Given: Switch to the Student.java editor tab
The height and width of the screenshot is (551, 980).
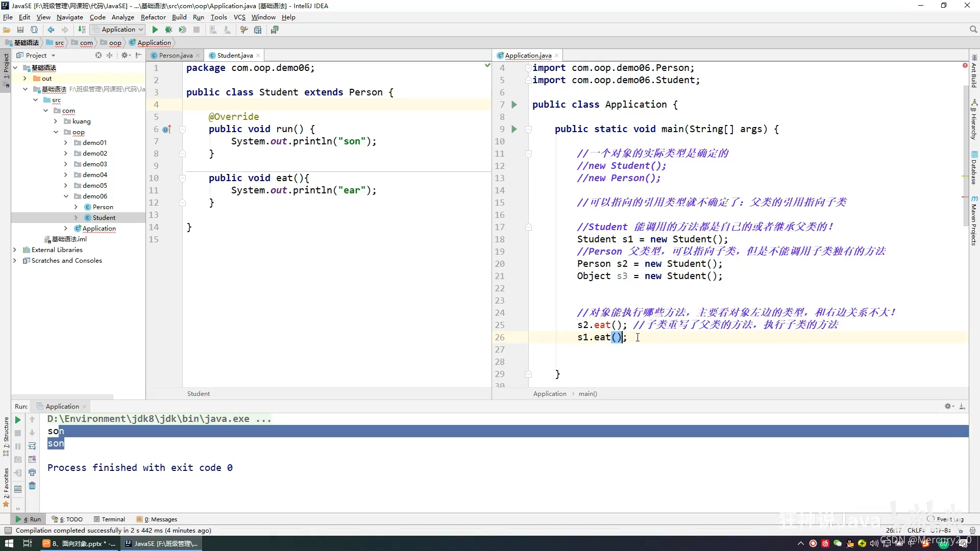Looking at the screenshot, I should pyautogui.click(x=235, y=55).
